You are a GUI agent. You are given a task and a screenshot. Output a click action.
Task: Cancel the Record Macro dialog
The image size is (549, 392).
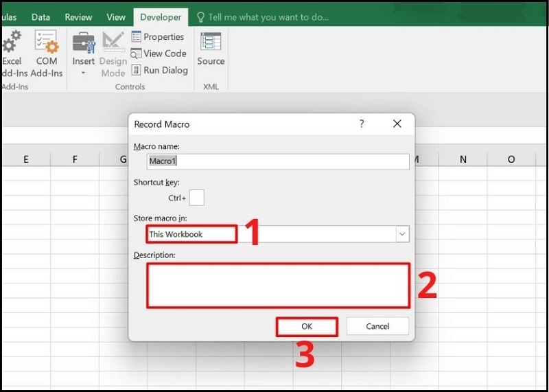point(377,326)
